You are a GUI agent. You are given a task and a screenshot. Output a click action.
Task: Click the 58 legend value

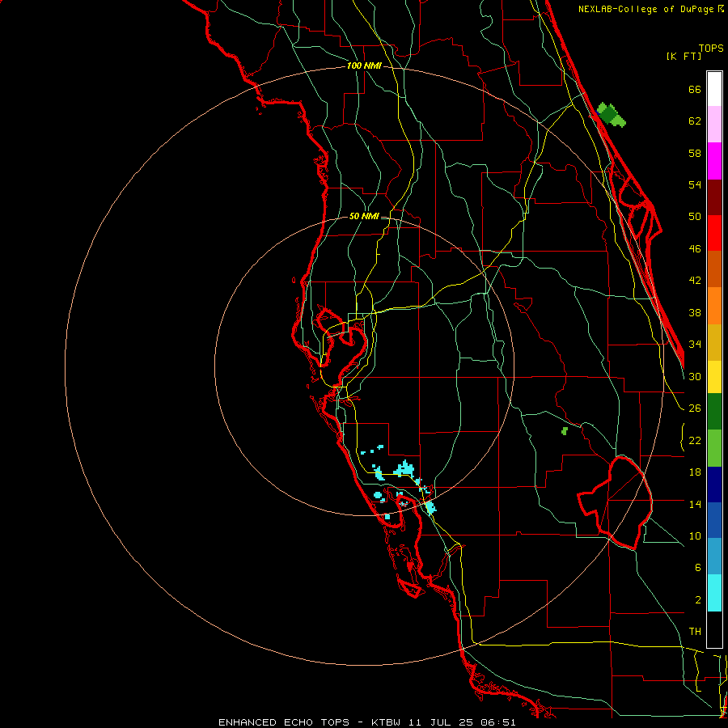pyautogui.click(x=695, y=153)
